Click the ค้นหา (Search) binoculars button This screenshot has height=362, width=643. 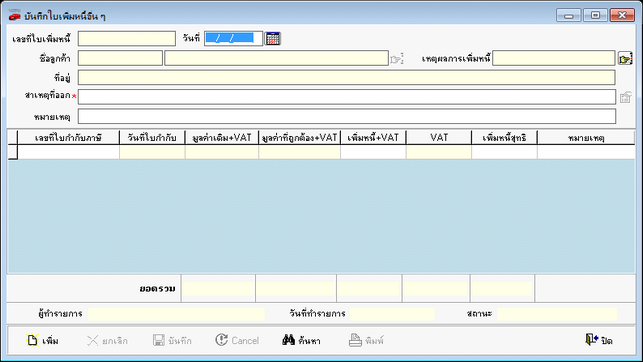click(x=301, y=340)
